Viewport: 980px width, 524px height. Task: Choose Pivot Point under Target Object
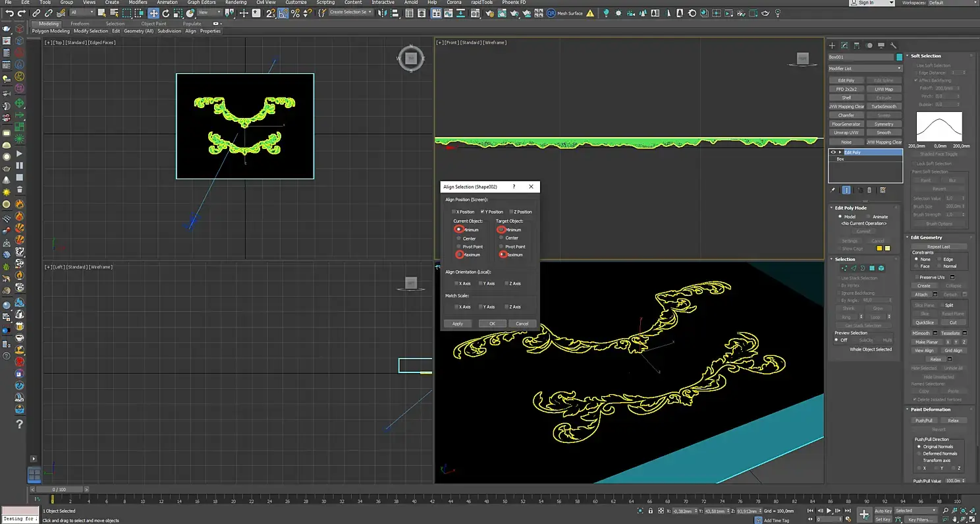[x=501, y=247]
